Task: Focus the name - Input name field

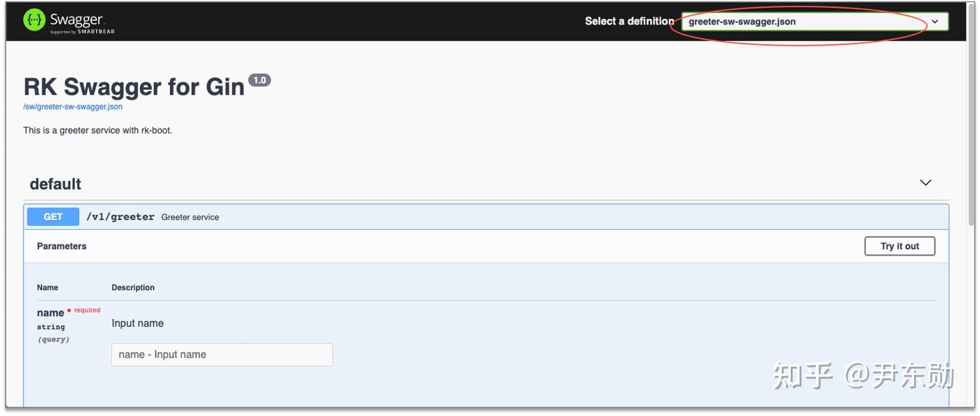Action: (x=222, y=355)
